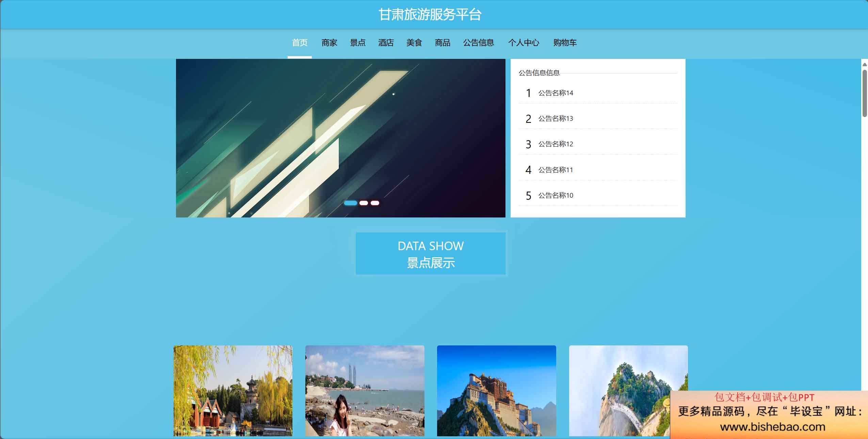Click the DATA SHOW 景点展示 banner
The image size is (868, 439).
[x=431, y=254]
